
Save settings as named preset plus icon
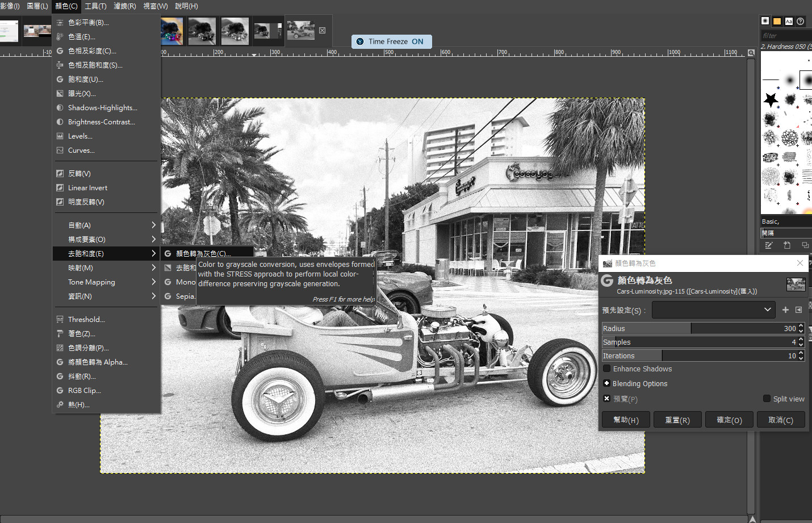(x=785, y=310)
